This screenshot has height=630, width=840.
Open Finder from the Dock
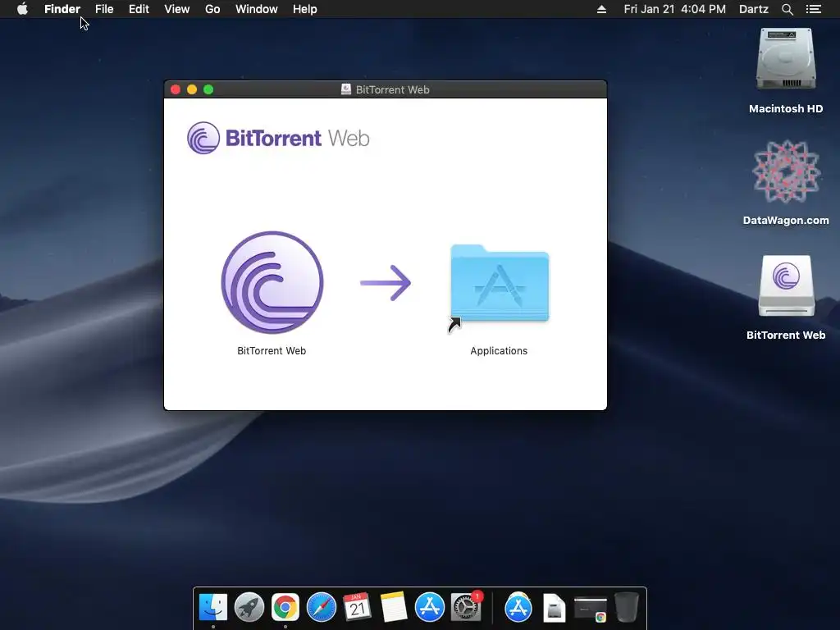[213, 608]
